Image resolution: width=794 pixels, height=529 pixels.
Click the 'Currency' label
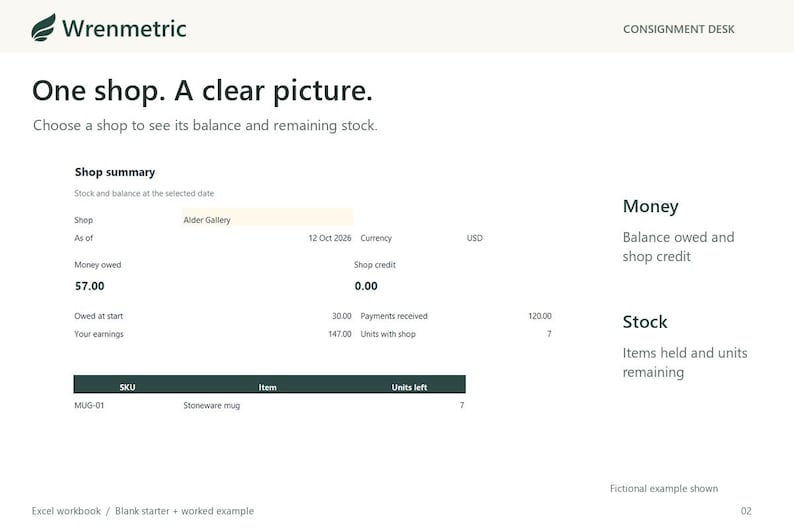pos(376,238)
